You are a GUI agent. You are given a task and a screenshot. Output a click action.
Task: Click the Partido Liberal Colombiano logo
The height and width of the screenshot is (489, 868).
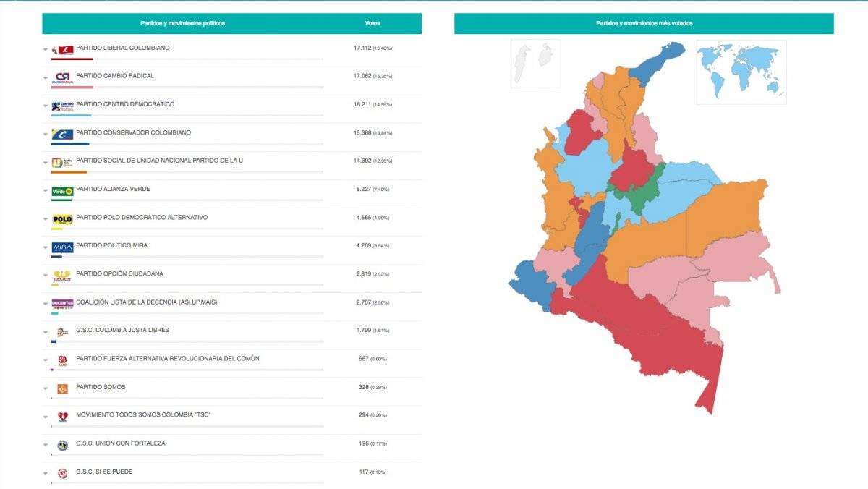tap(62, 49)
